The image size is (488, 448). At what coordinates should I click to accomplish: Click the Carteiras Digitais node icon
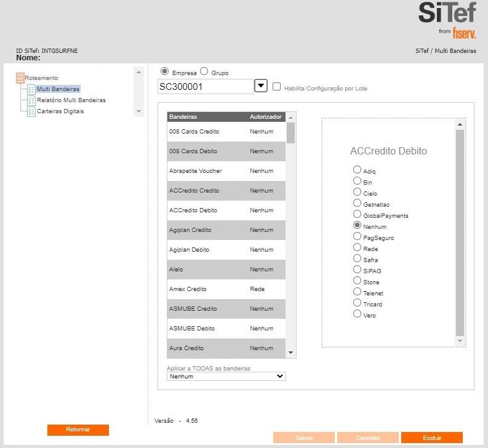pyautogui.click(x=31, y=111)
